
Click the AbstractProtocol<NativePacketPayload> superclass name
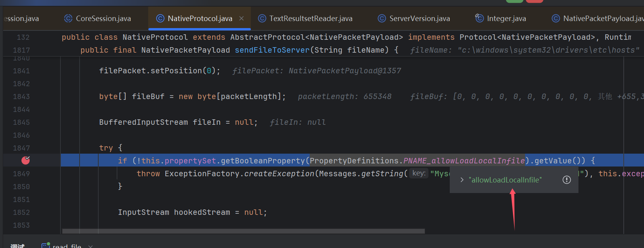tap(317, 37)
